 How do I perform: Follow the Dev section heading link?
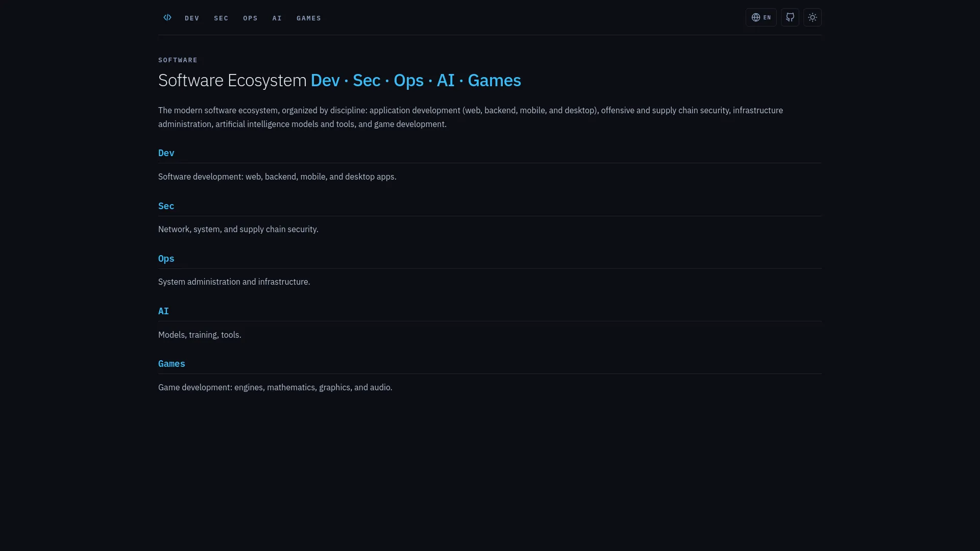[x=166, y=153]
